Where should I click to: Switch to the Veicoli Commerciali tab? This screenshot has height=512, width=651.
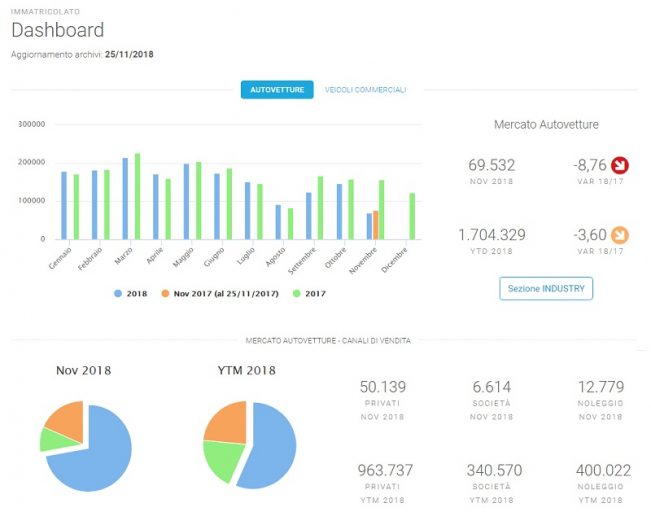click(x=365, y=90)
